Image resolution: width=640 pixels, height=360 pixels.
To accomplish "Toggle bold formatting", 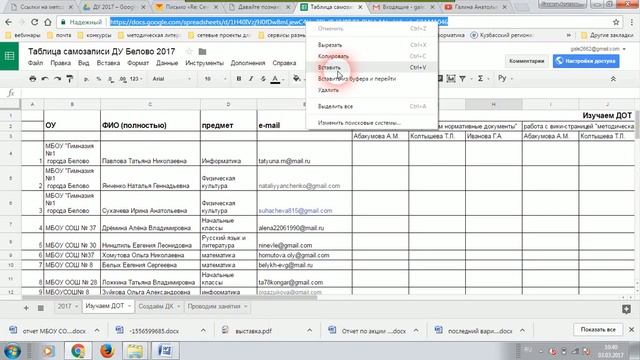I will [x=239, y=79].
